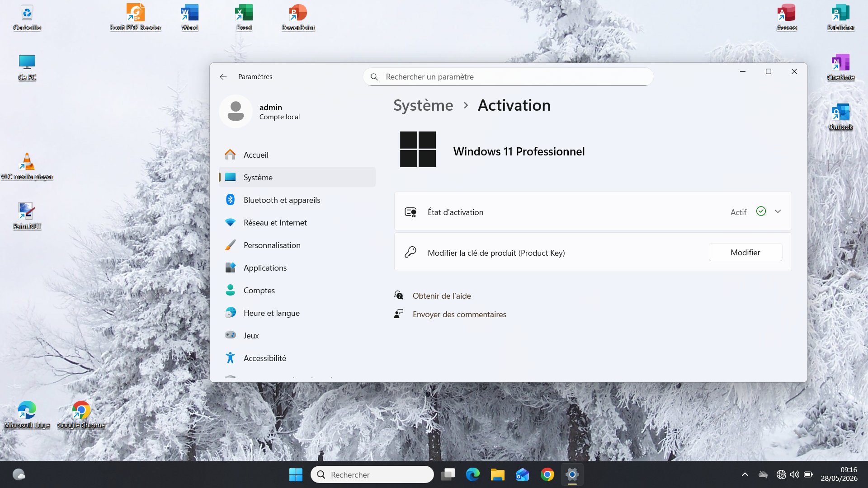Select the OneNote desktop shortcut
The width and height of the screenshot is (868, 488).
click(840, 68)
